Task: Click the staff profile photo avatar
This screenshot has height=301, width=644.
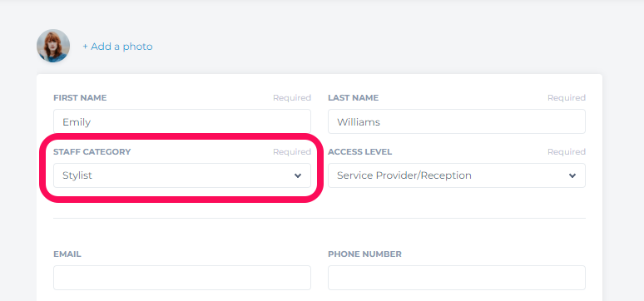Action: point(53,46)
